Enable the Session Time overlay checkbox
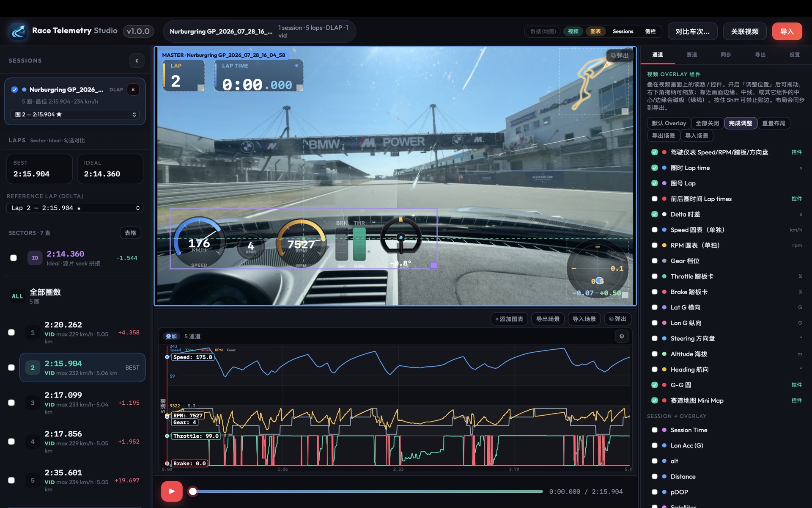This screenshot has height=508, width=812. click(655, 430)
